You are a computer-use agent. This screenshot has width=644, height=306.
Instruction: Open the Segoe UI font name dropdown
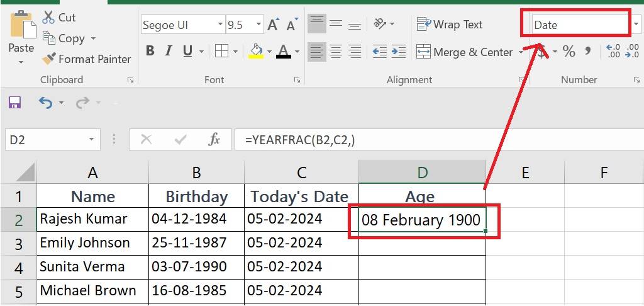click(220, 25)
